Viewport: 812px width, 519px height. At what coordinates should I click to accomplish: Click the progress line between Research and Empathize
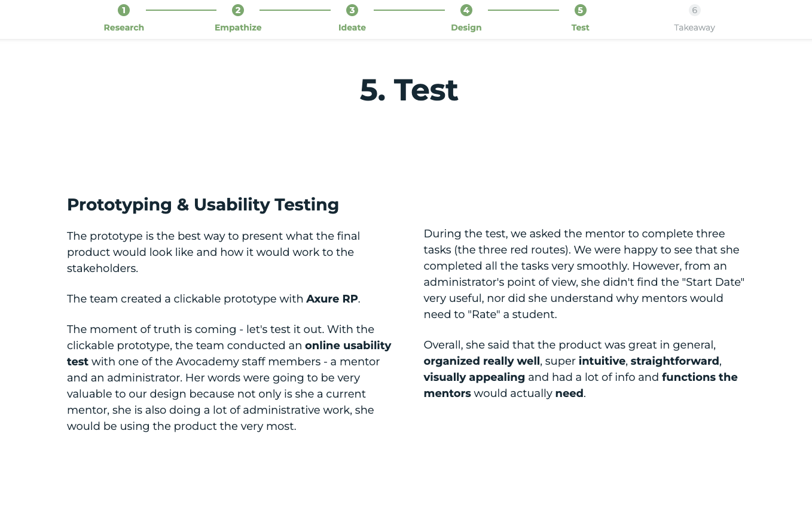[x=181, y=10]
